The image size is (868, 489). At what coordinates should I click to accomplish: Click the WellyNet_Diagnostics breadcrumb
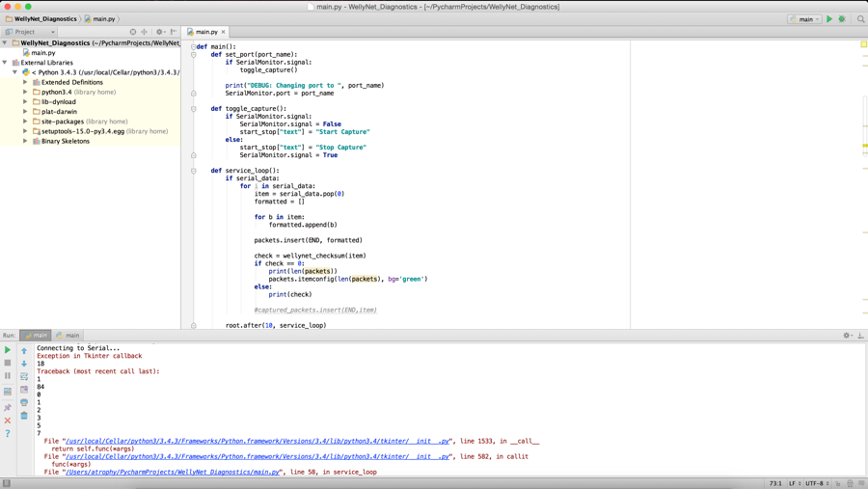(x=41, y=19)
